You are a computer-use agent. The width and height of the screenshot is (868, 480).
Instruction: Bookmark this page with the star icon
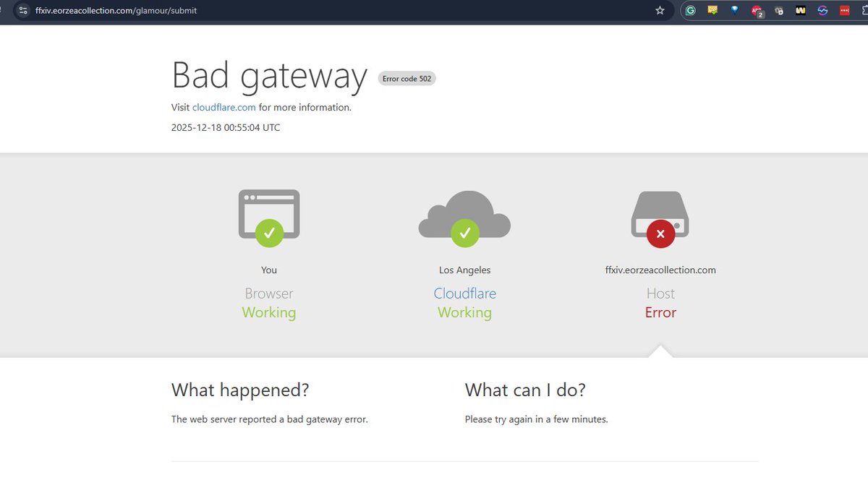[660, 10]
